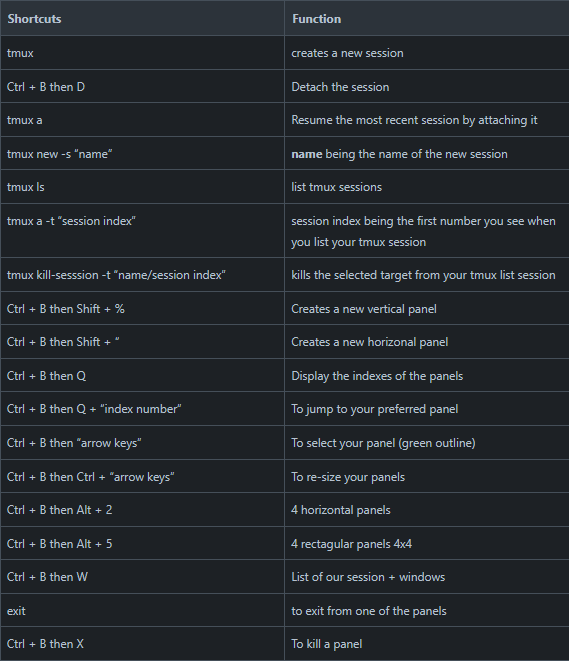This screenshot has width=569, height=661.
Task: Click 'To jump to your preferred panel'
Action: (375, 409)
